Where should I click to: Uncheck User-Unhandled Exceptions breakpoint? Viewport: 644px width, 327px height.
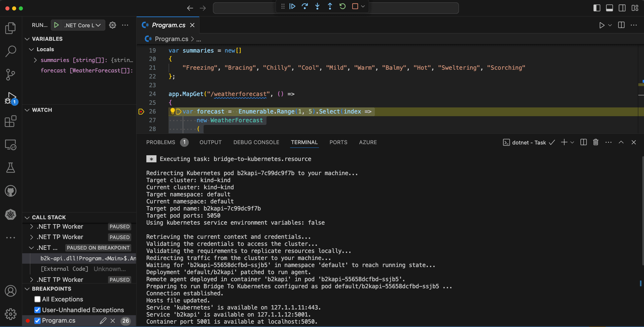click(37, 310)
